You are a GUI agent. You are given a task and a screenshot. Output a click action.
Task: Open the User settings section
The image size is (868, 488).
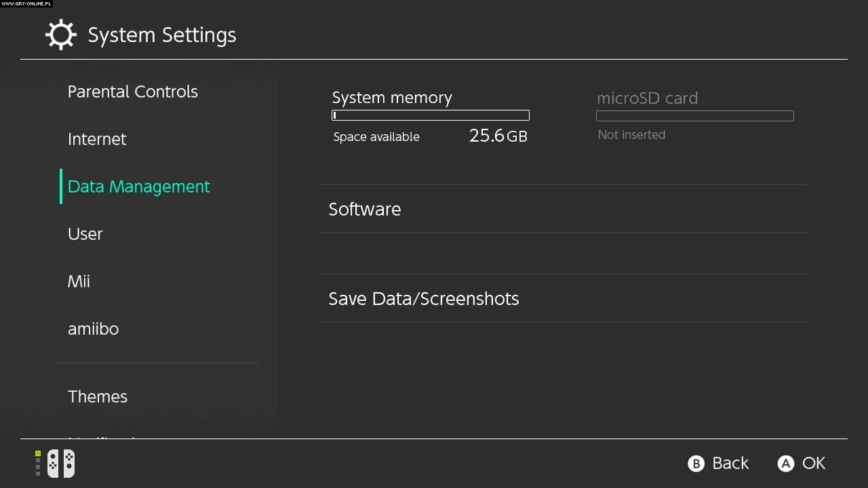click(x=85, y=234)
